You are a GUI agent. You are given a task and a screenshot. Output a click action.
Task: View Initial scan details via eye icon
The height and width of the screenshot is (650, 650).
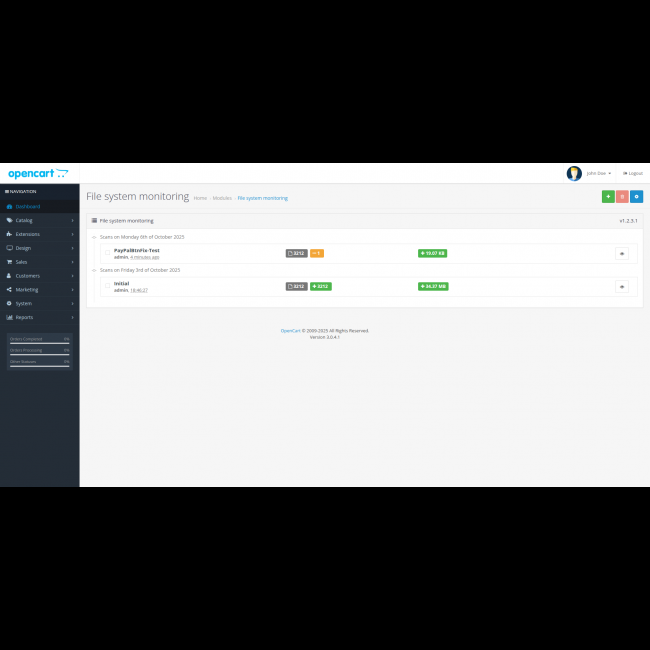click(x=621, y=286)
